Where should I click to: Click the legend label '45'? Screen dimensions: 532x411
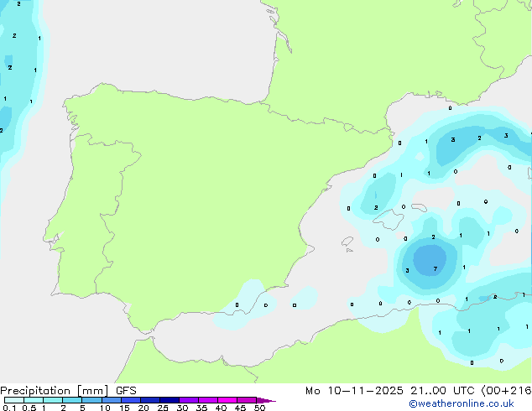pos(240,408)
